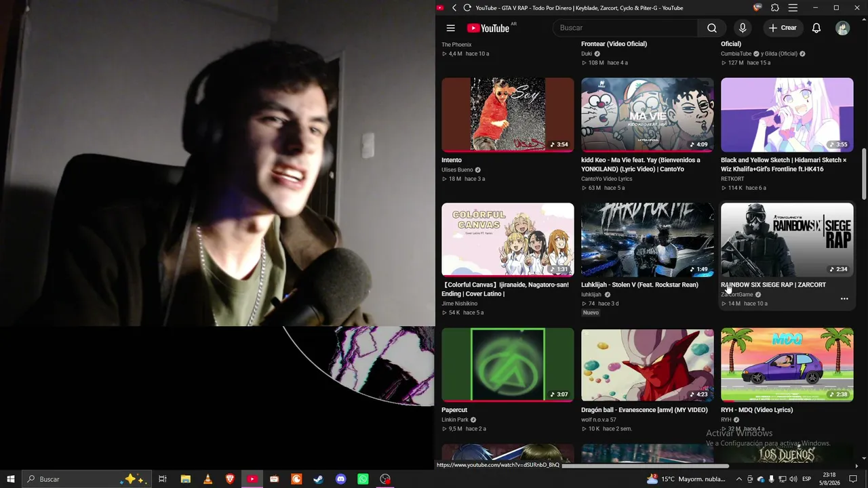Viewport: 868px width, 488px height.
Task: Open the luhklijah channel link
Action: pyautogui.click(x=591, y=295)
